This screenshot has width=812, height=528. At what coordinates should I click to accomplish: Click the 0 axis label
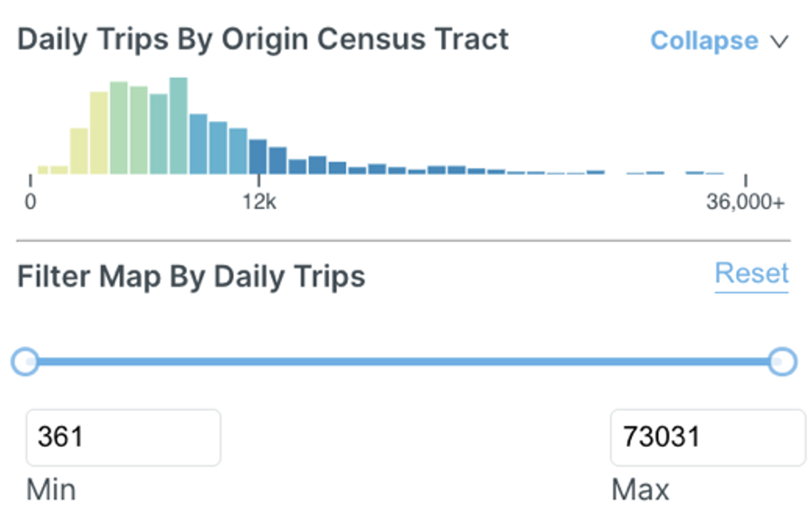click(30, 202)
